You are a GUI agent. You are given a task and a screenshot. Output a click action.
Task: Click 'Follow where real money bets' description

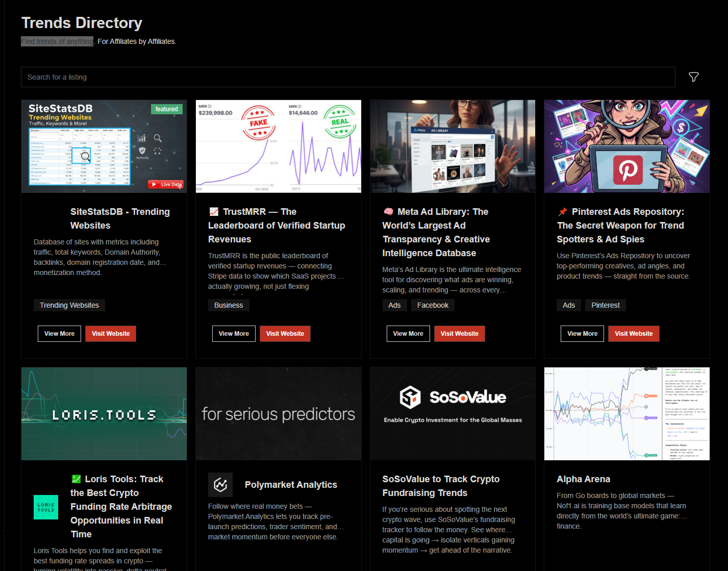(275, 522)
